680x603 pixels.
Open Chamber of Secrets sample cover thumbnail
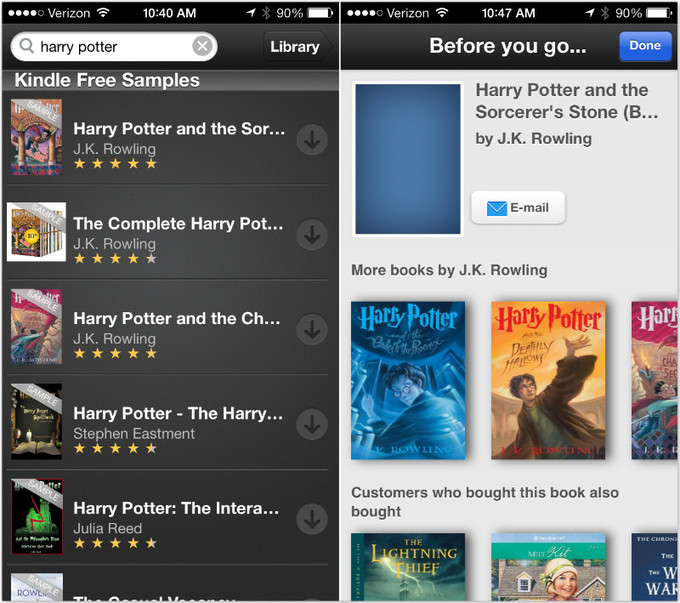click(x=36, y=327)
